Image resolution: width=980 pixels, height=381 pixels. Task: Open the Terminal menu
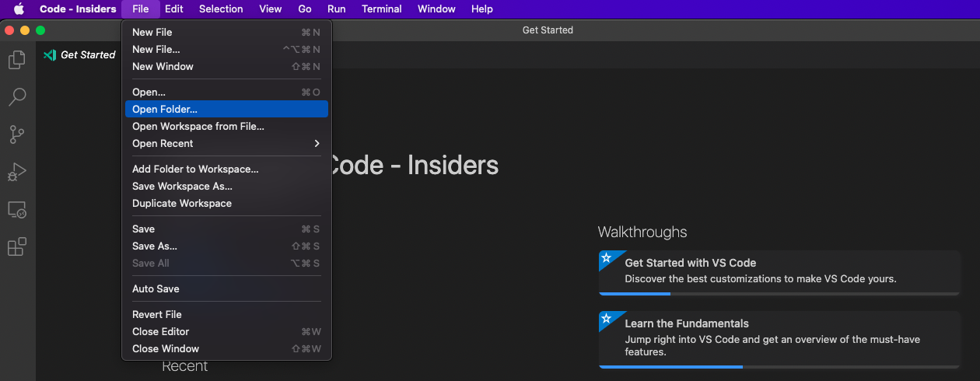tap(382, 9)
